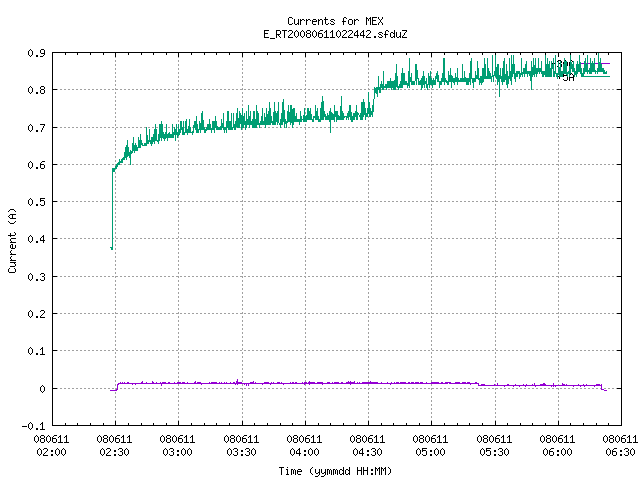The height and width of the screenshot is (480, 640).
Task: Click the 'Current (A)' y-axis label
Action: point(12,240)
